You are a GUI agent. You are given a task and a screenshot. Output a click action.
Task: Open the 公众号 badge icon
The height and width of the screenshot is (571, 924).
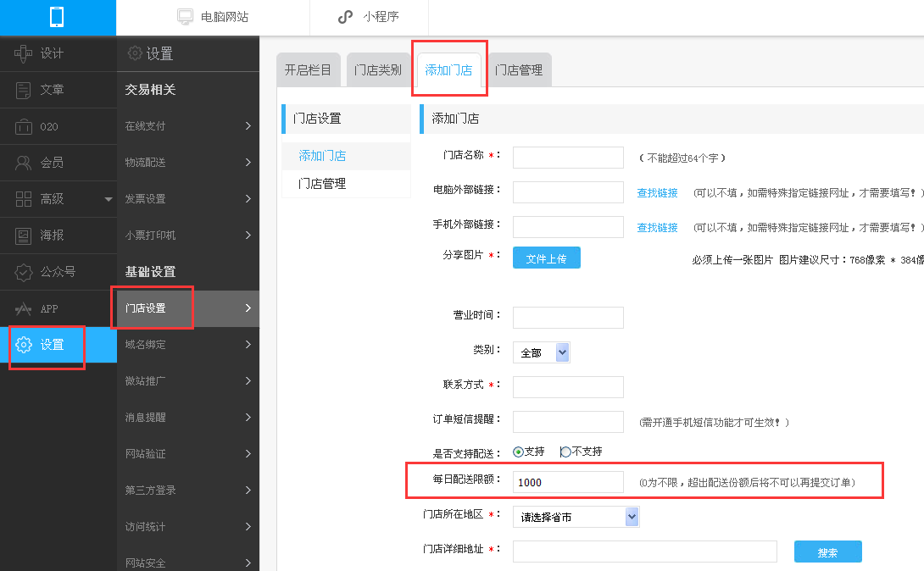pos(23,273)
